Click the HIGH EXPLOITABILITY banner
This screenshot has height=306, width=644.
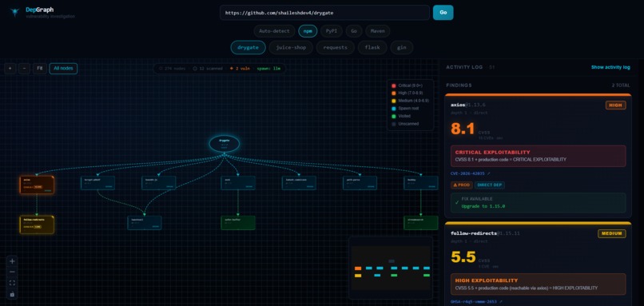pyautogui.click(x=538, y=284)
